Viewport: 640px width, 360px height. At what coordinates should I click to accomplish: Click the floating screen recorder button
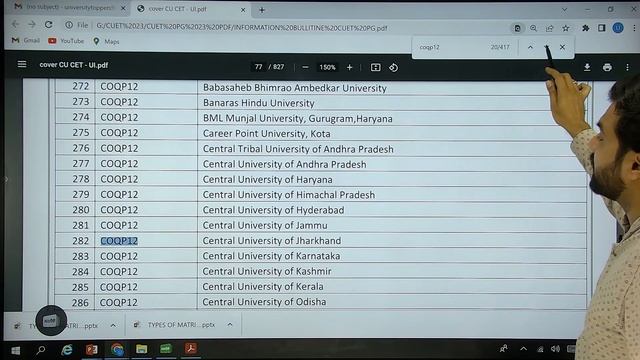pyautogui.click(x=51, y=320)
